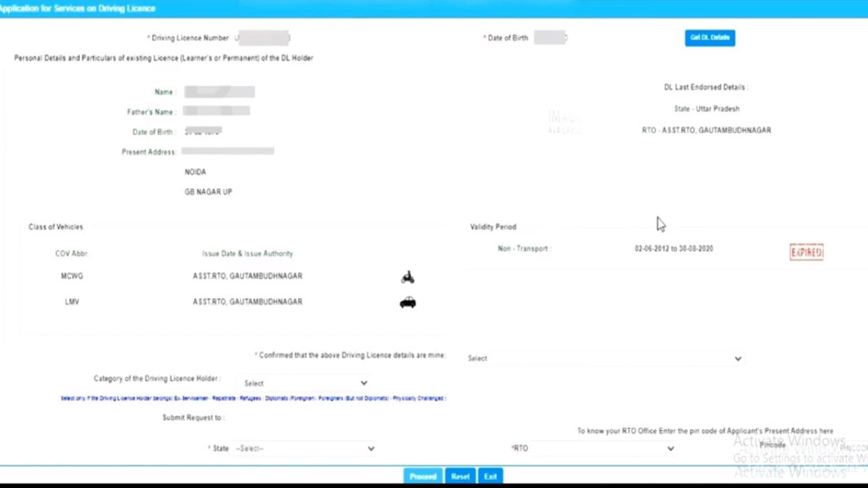
Task: Click the 'Non - Transport' validity label
Action: [x=524, y=249]
